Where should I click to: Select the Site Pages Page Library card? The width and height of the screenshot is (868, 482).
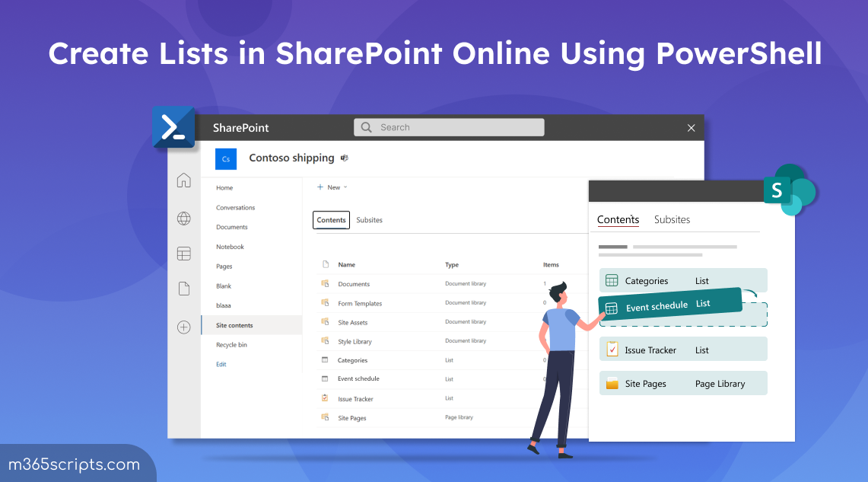pos(683,383)
